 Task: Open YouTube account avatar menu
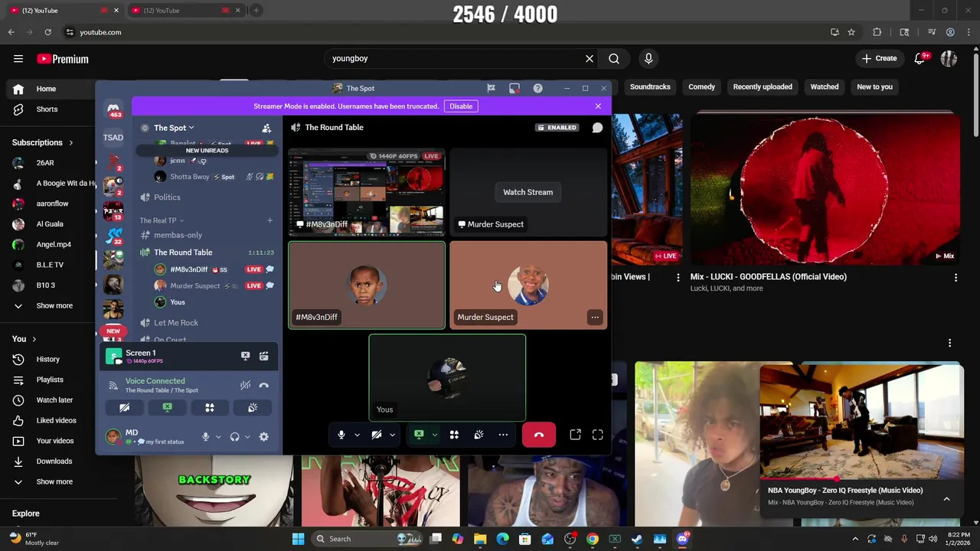coord(949,59)
